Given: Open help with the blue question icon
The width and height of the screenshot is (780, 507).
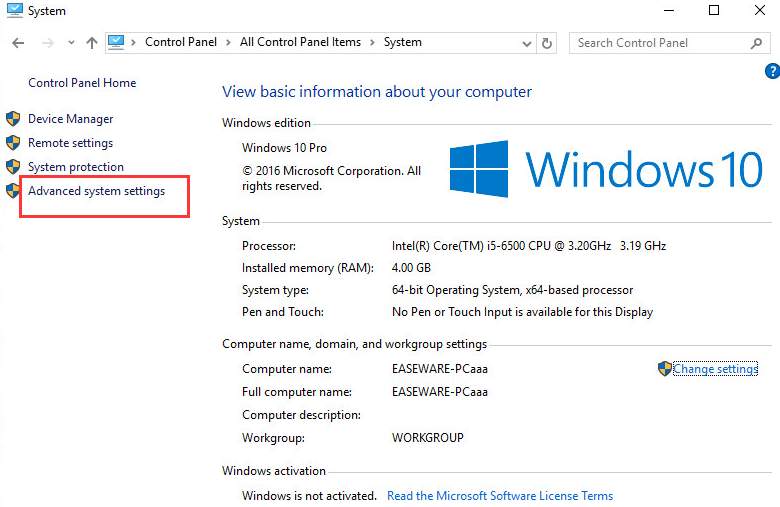Looking at the screenshot, I should pos(773,71).
